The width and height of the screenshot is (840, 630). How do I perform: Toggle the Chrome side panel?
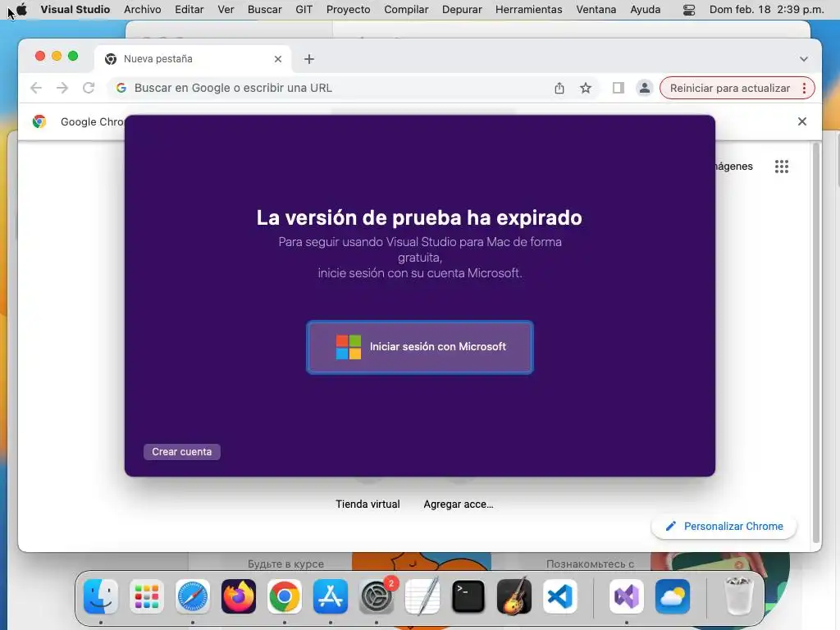[x=619, y=88]
